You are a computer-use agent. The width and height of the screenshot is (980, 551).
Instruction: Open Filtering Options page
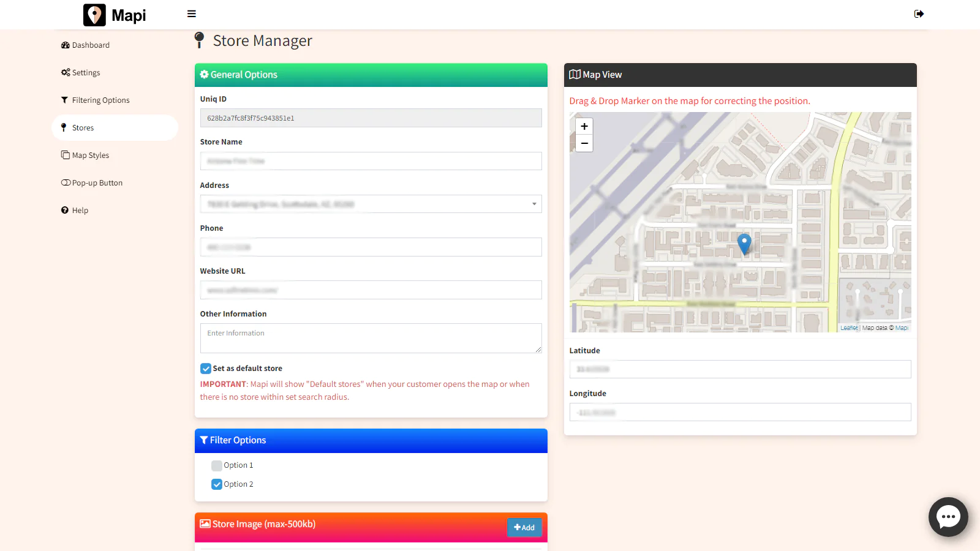tap(95, 100)
